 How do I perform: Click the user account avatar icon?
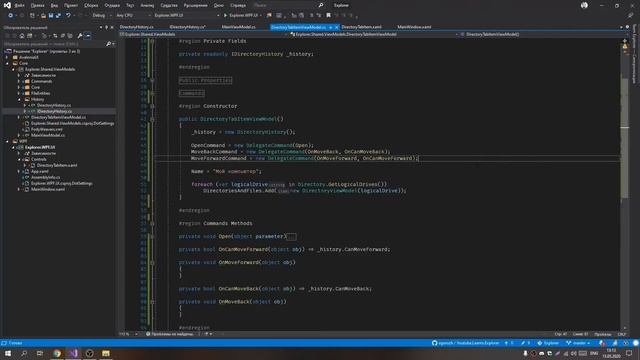(584, 5)
